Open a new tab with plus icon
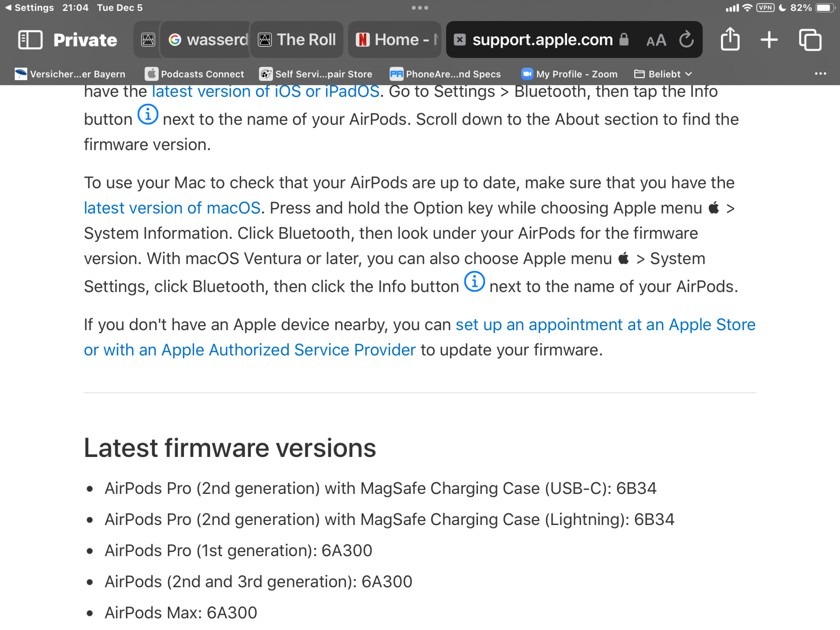This screenshot has width=840, height=630. pyautogui.click(x=769, y=40)
